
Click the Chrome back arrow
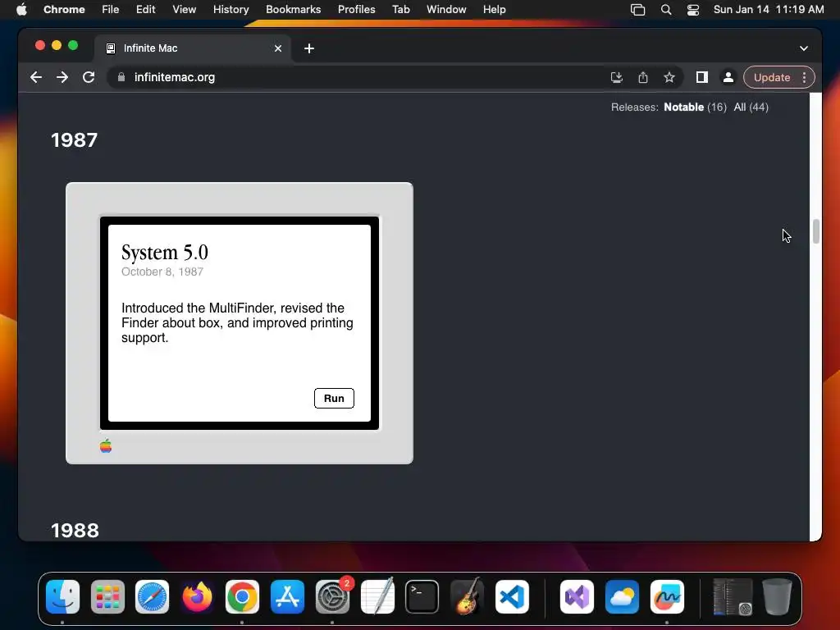coord(36,77)
